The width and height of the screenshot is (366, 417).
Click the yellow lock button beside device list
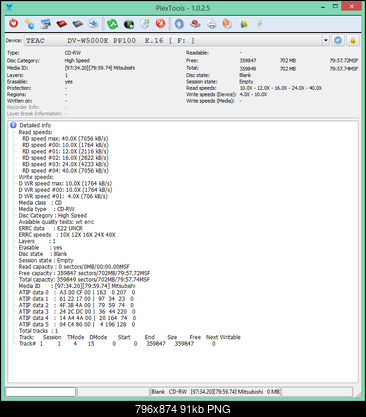click(x=353, y=40)
